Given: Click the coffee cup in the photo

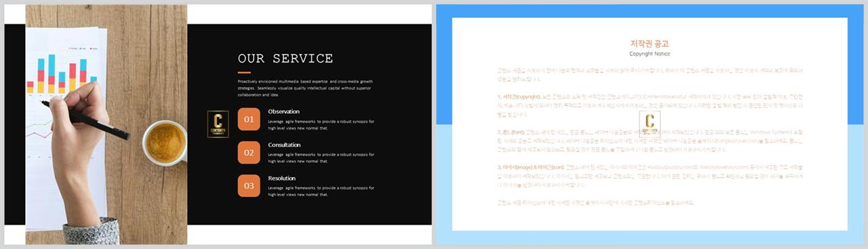Looking at the screenshot, I should (165, 142).
